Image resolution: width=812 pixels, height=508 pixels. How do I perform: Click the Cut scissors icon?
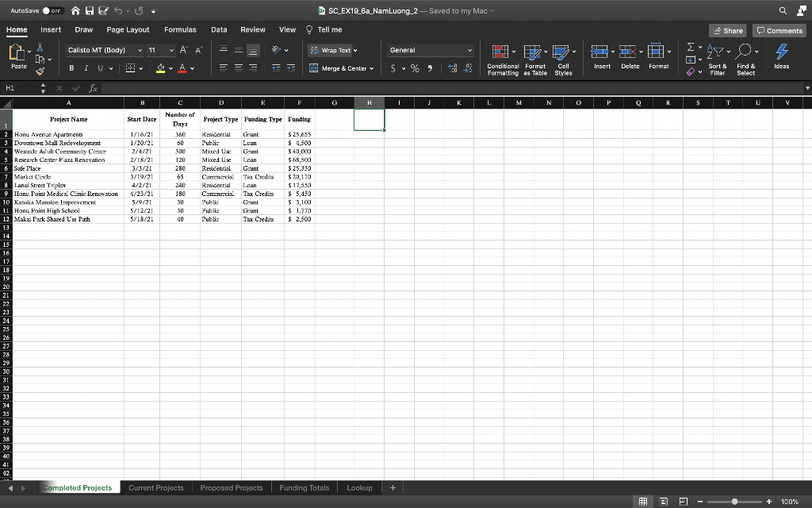click(40, 48)
